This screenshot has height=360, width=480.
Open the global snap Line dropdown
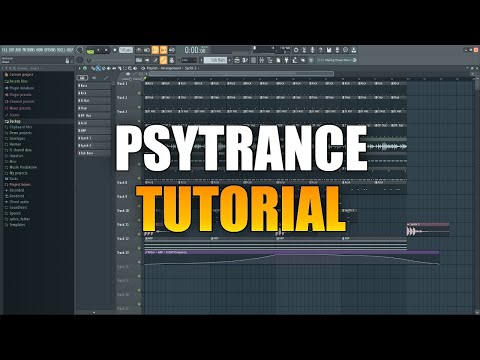pyautogui.click(x=188, y=60)
